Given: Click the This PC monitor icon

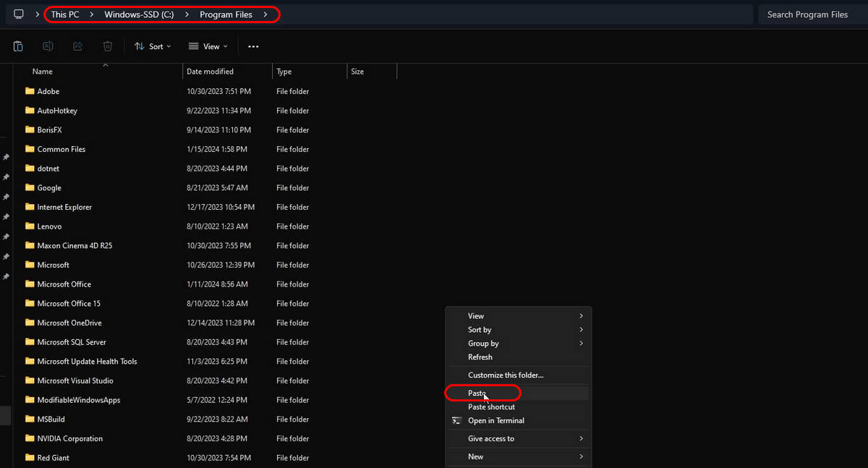Looking at the screenshot, I should coord(19,14).
